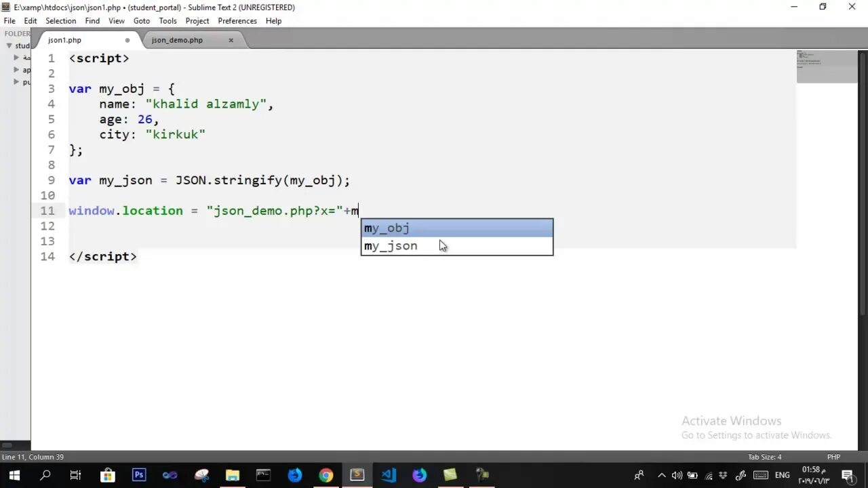Screen dimensions: 868x488
Task: Open the Selection menu
Action: [x=61, y=21]
